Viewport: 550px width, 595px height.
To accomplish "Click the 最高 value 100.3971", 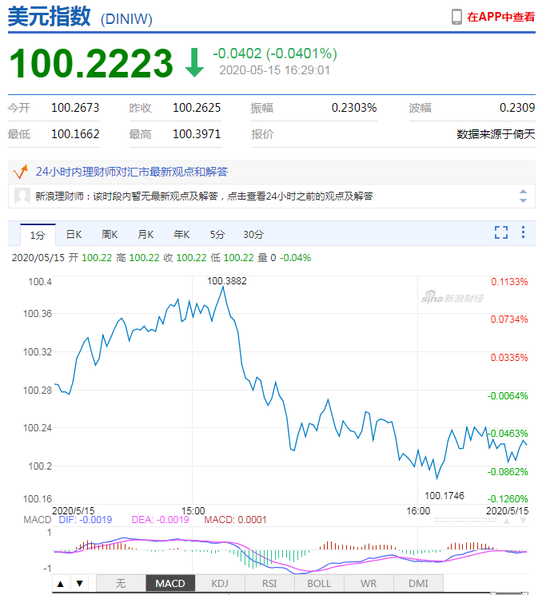I will click(197, 134).
